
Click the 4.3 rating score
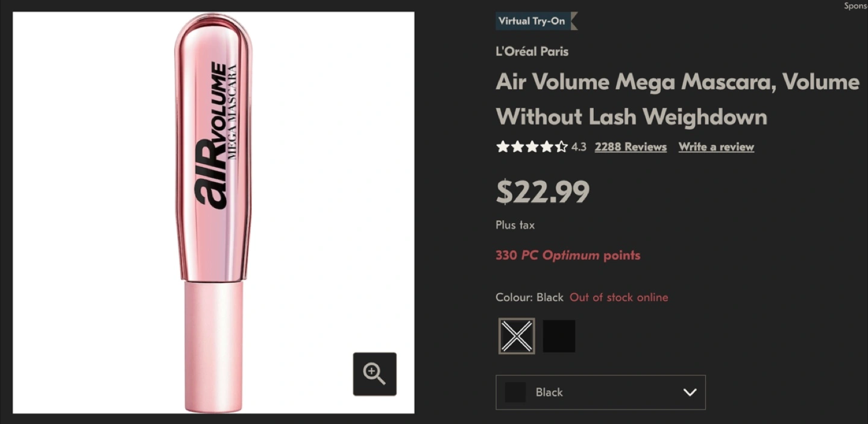(x=579, y=147)
